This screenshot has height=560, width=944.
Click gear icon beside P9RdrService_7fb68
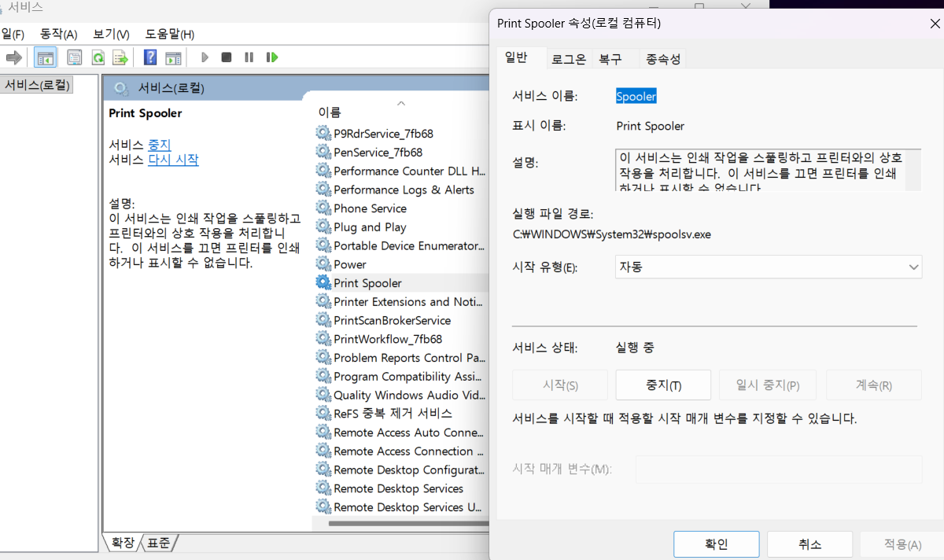pyautogui.click(x=323, y=133)
